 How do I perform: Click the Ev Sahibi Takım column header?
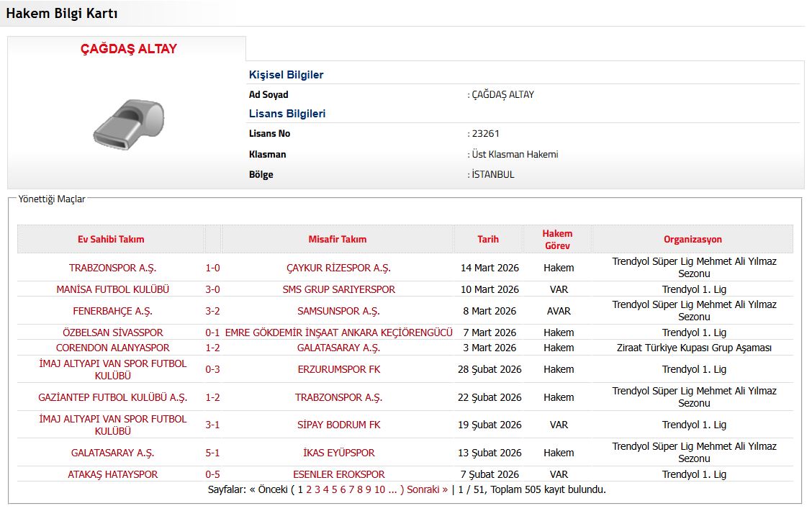(111, 239)
